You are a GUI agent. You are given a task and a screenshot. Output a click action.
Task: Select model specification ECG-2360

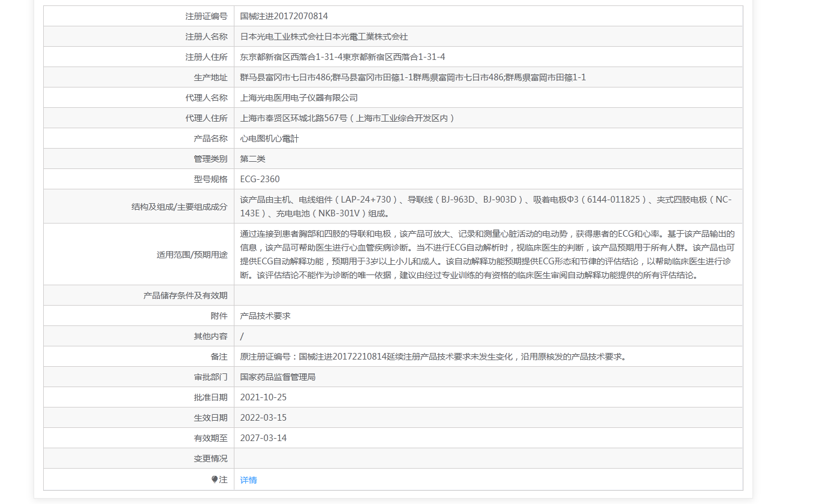coord(260,179)
